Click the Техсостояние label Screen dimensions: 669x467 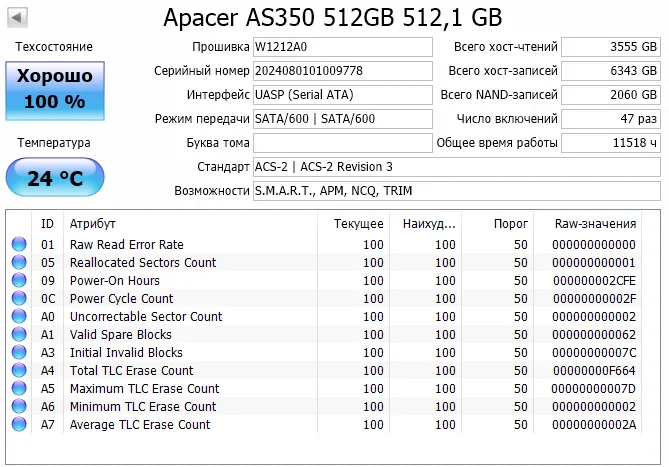pos(54,46)
